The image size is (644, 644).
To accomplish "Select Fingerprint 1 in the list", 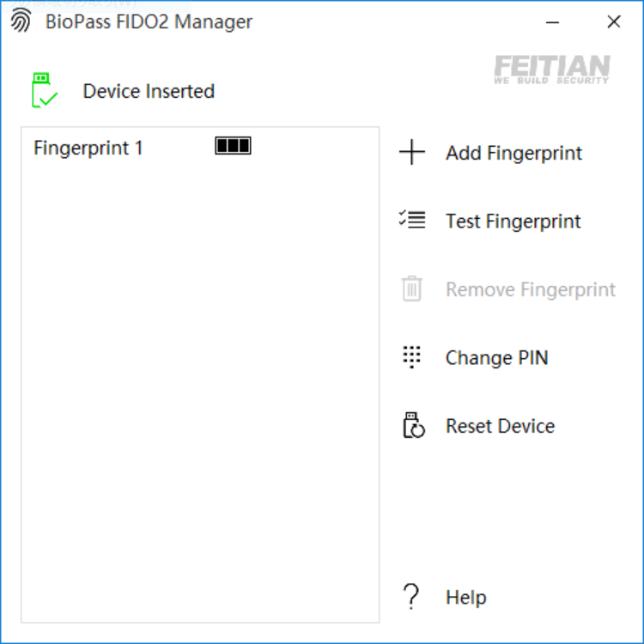I will click(x=88, y=148).
